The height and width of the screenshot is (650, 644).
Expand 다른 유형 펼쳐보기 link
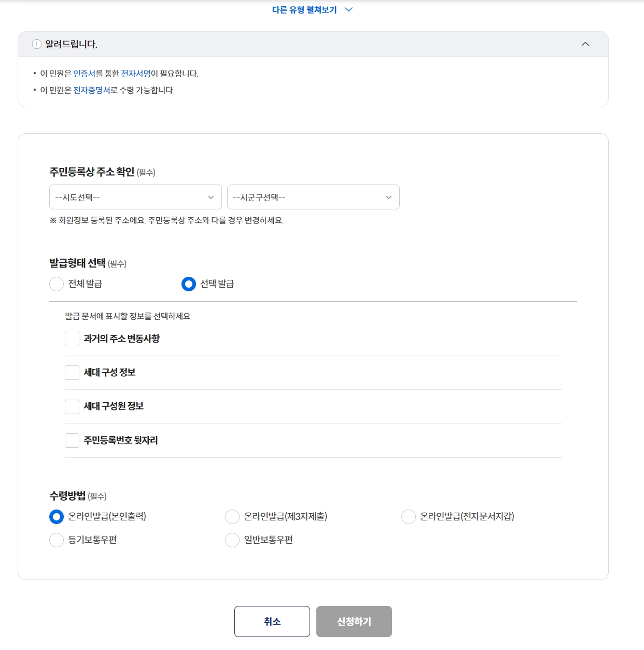312,10
